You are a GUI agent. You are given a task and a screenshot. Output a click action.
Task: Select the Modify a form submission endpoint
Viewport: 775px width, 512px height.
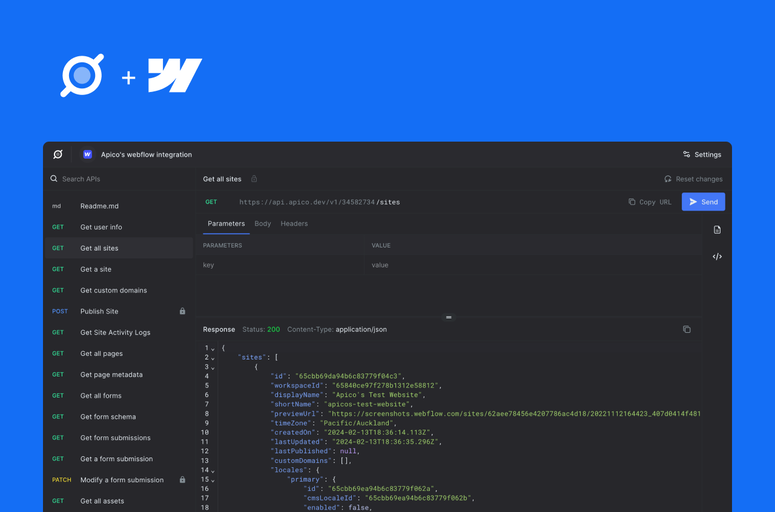click(119, 480)
